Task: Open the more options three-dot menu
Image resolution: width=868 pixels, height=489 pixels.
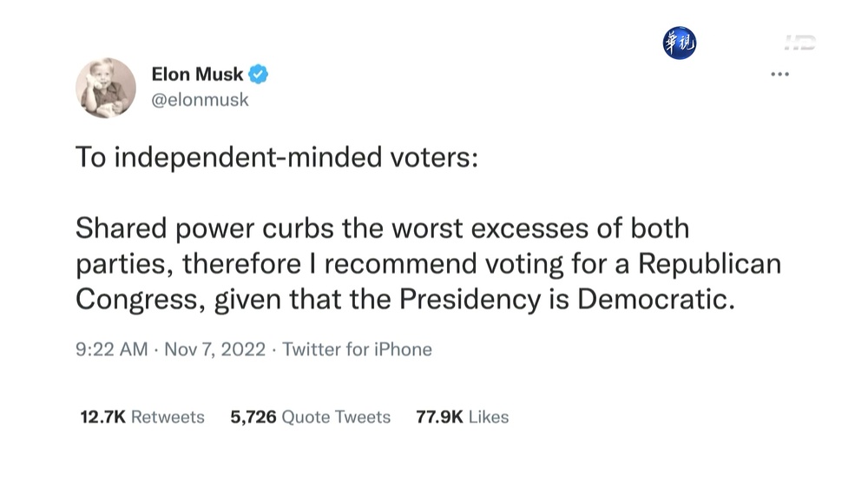Action: tap(779, 75)
